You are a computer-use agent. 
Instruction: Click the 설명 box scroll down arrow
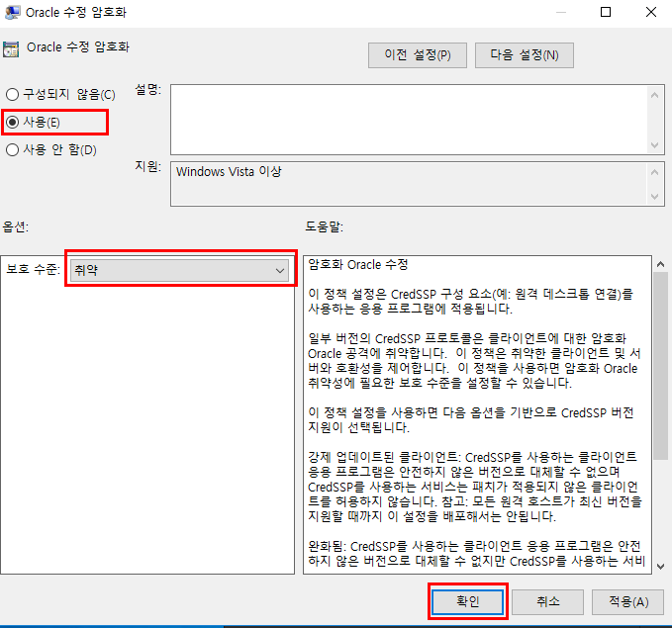pos(654,144)
